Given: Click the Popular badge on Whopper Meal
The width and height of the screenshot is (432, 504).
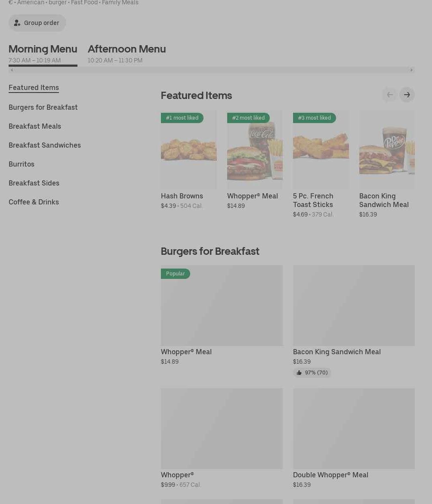Looking at the screenshot, I should (x=175, y=274).
